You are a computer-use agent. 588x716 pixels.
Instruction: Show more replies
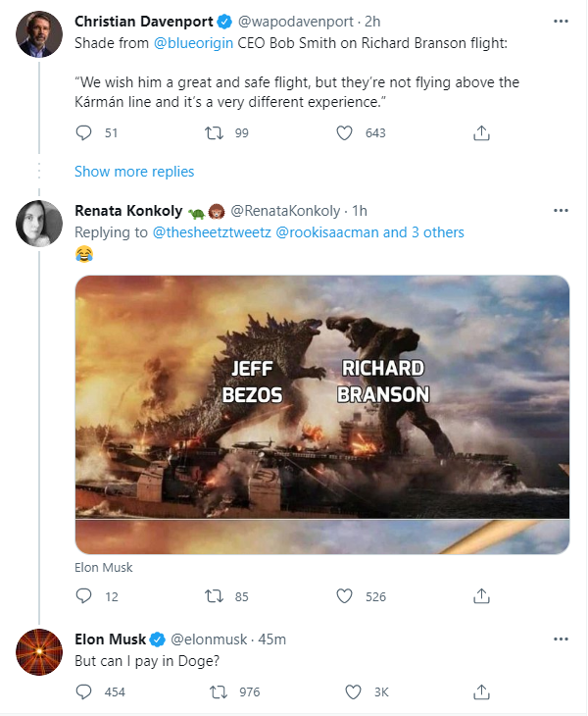[x=134, y=172]
